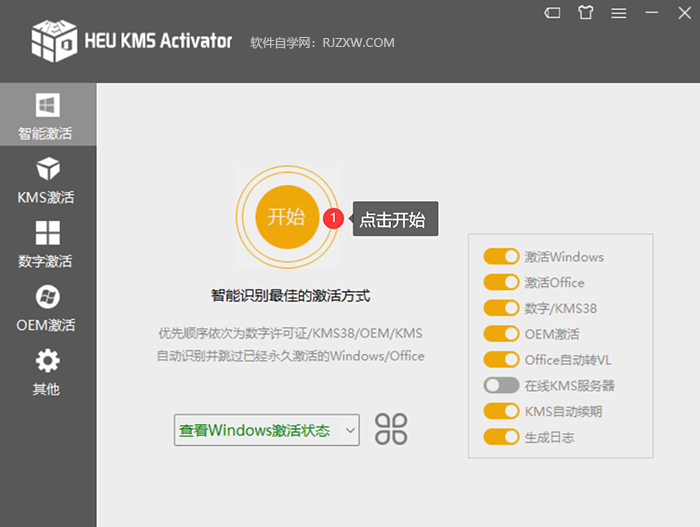Toggle the 激活Windows switch
The height and width of the screenshot is (527, 700).
pos(501,257)
